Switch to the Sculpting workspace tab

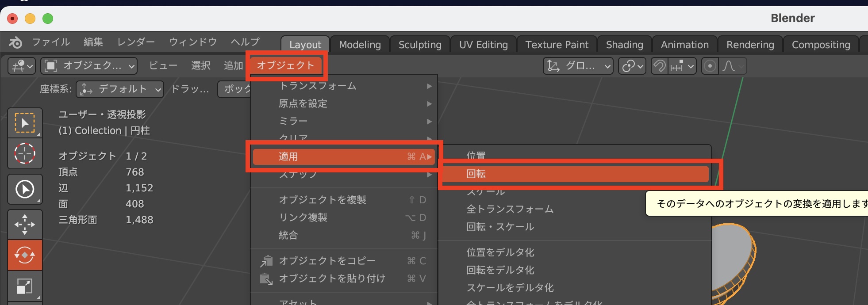point(419,45)
